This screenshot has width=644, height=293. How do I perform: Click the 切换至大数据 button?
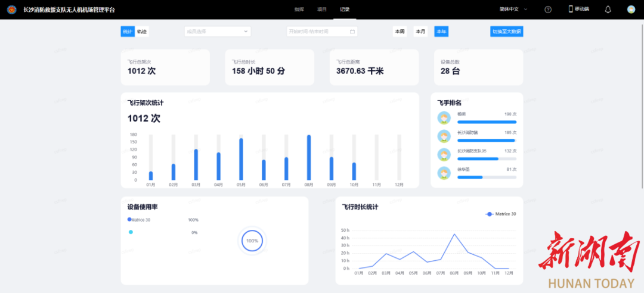pyautogui.click(x=506, y=32)
